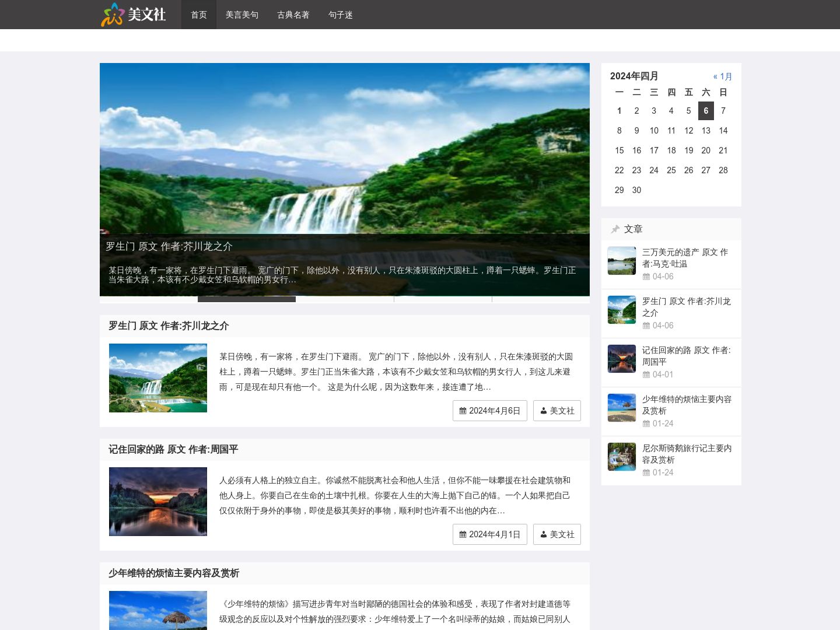Open article heading 罗生门 原文 作者:芥川龙之介

coord(169,325)
